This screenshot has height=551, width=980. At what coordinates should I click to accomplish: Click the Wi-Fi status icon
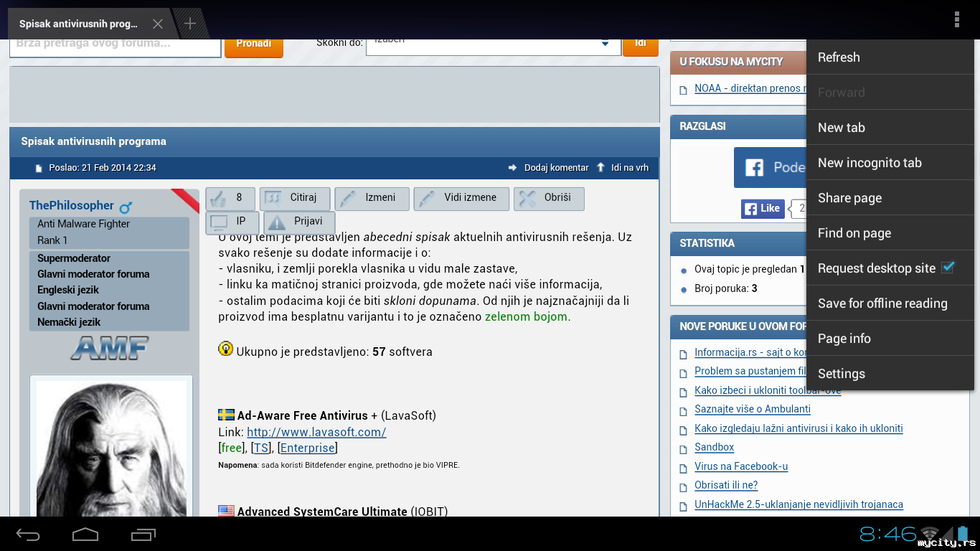pos(930,534)
